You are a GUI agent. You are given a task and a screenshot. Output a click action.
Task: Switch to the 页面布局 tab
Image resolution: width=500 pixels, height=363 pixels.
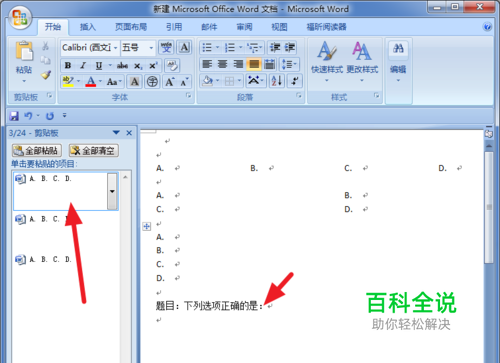[x=131, y=27]
